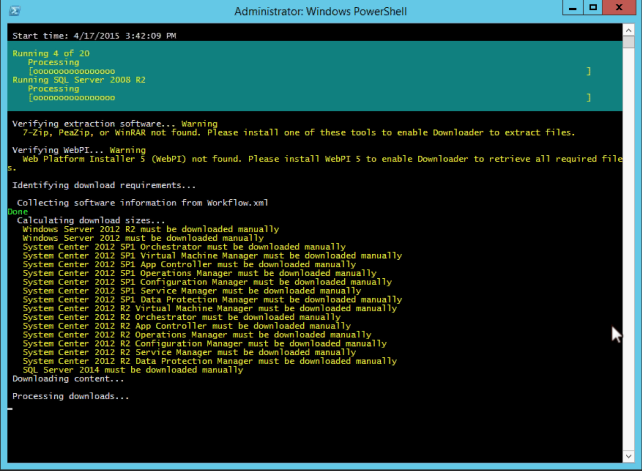Viewport: 642px width, 471px height.
Task: Click the Administrator: Windows PowerShell title text
Action: [321, 11]
